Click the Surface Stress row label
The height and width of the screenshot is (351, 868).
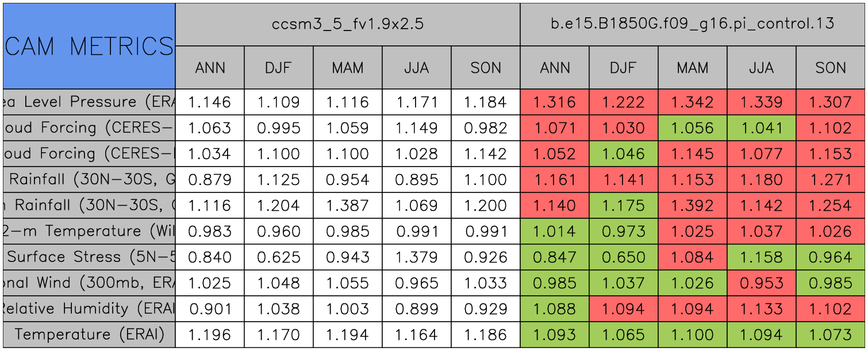click(x=89, y=257)
